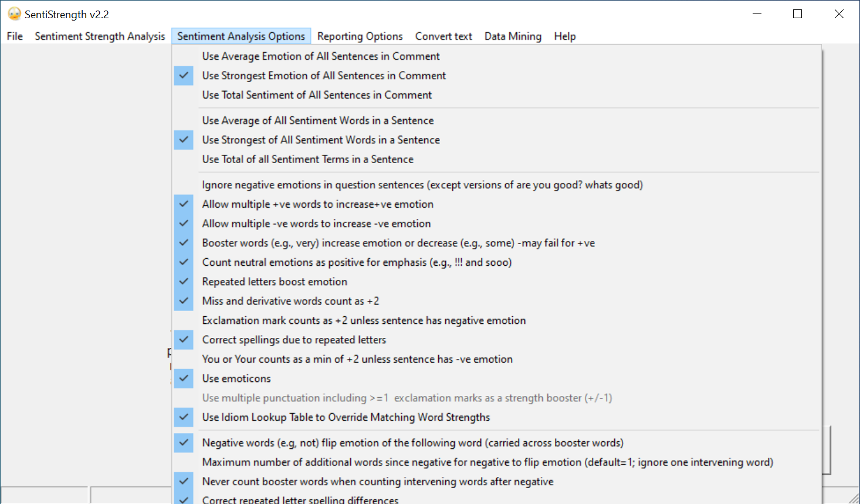Image resolution: width=860 pixels, height=504 pixels.
Task: Disable Use Idiom Lookup Table option
Action: pos(346,417)
